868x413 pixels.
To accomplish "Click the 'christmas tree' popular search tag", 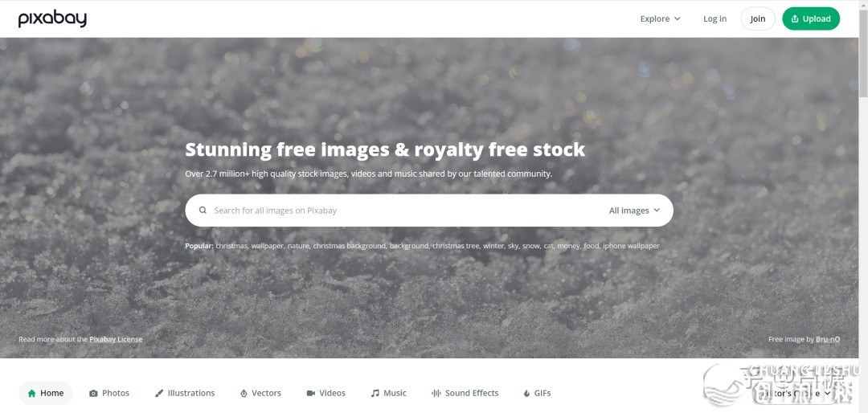I will click(x=457, y=246).
